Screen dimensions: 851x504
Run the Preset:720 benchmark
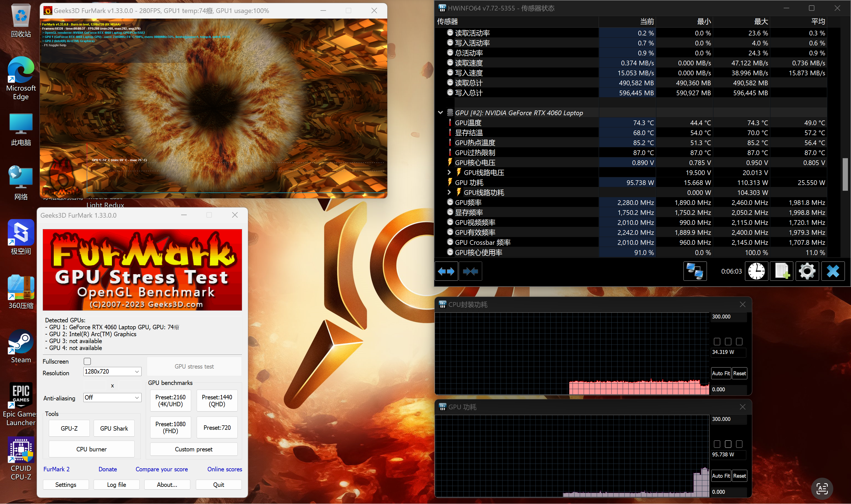[x=217, y=428]
